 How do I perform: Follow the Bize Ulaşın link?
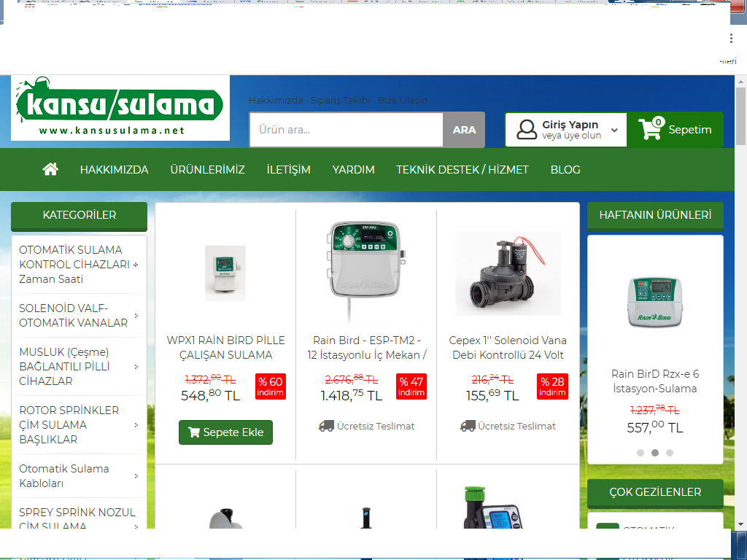(x=403, y=101)
